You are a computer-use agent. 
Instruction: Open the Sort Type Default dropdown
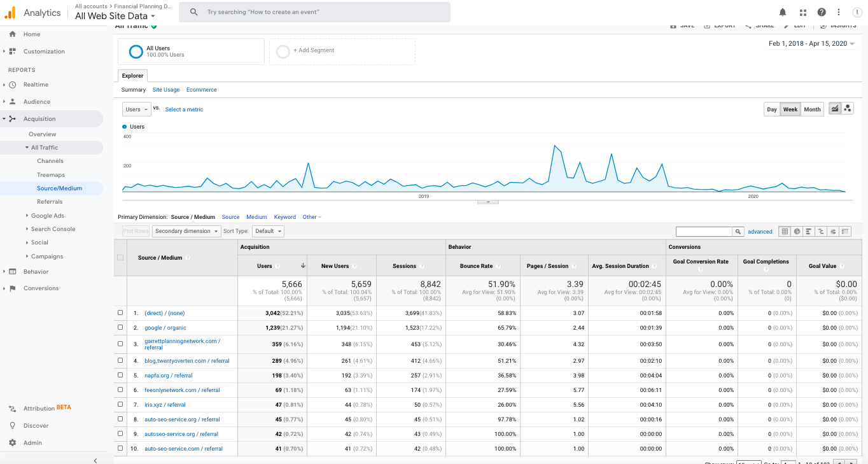[268, 231]
